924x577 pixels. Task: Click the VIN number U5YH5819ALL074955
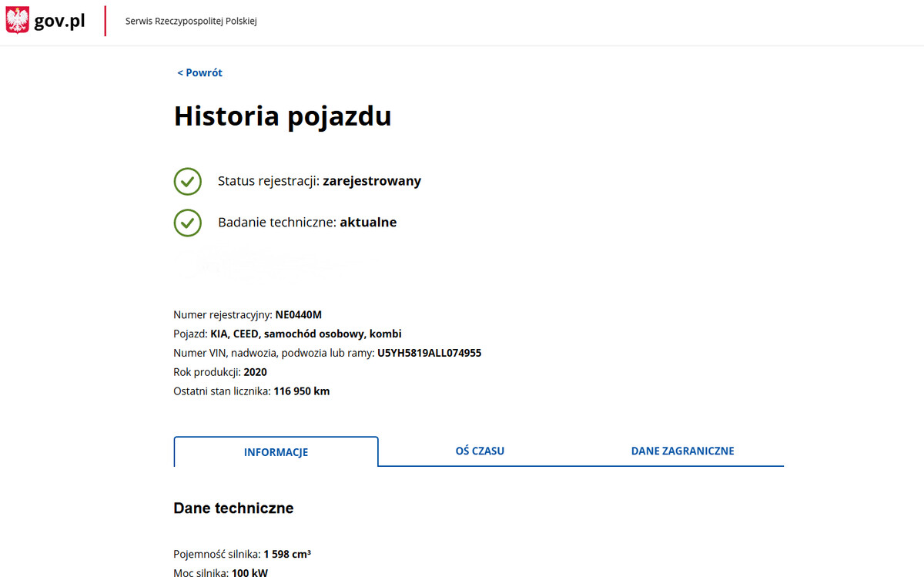tap(429, 354)
